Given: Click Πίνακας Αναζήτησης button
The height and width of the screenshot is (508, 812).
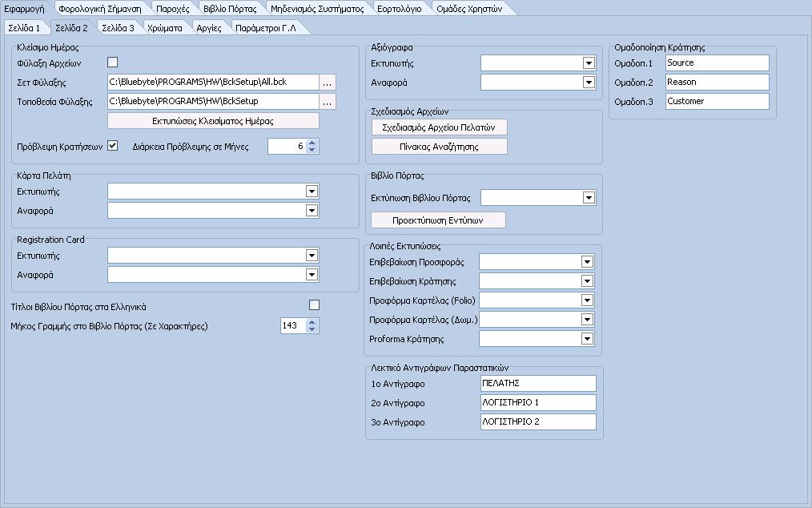Looking at the screenshot, I should point(439,146).
